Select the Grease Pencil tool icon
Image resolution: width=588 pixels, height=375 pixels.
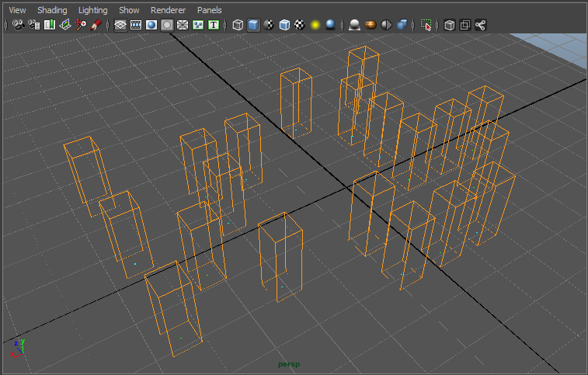tap(96, 25)
